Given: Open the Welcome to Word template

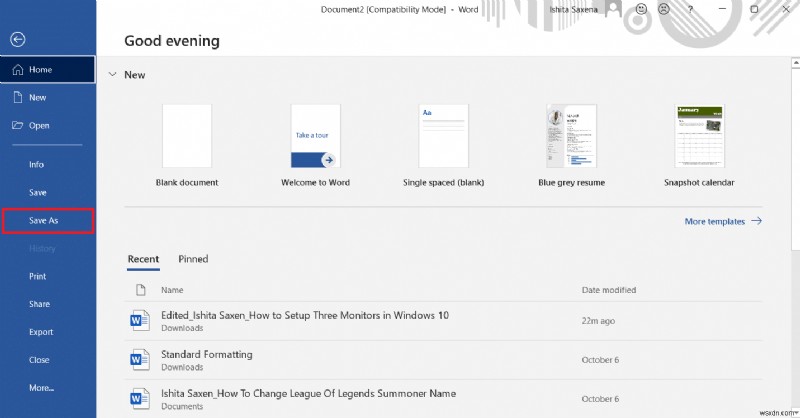Looking at the screenshot, I should tap(315, 136).
